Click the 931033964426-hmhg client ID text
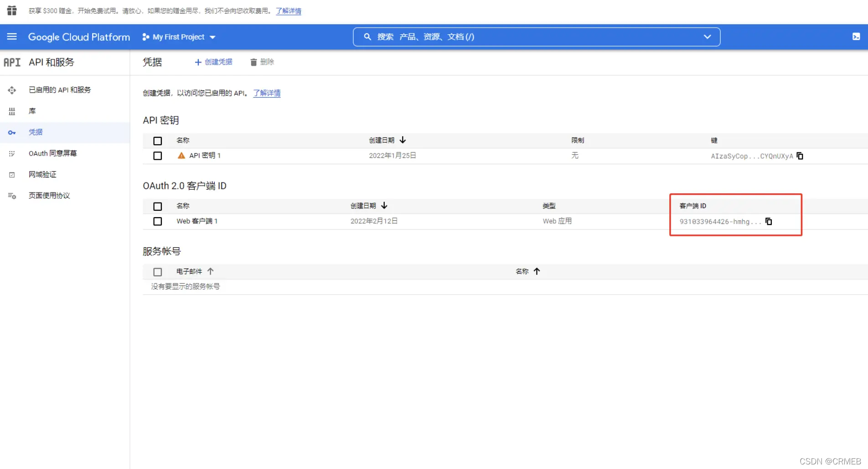This screenshot has width=868, height=469. (720, 222)
